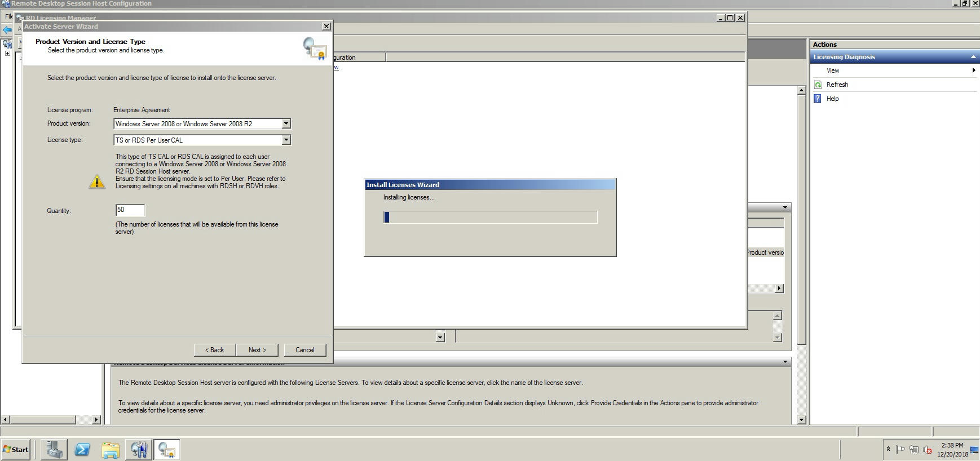The width and height of the screenshot is (980, 461).
Task: Click the Refresh icon in Actions pane
Action: (x=818, y=85)
